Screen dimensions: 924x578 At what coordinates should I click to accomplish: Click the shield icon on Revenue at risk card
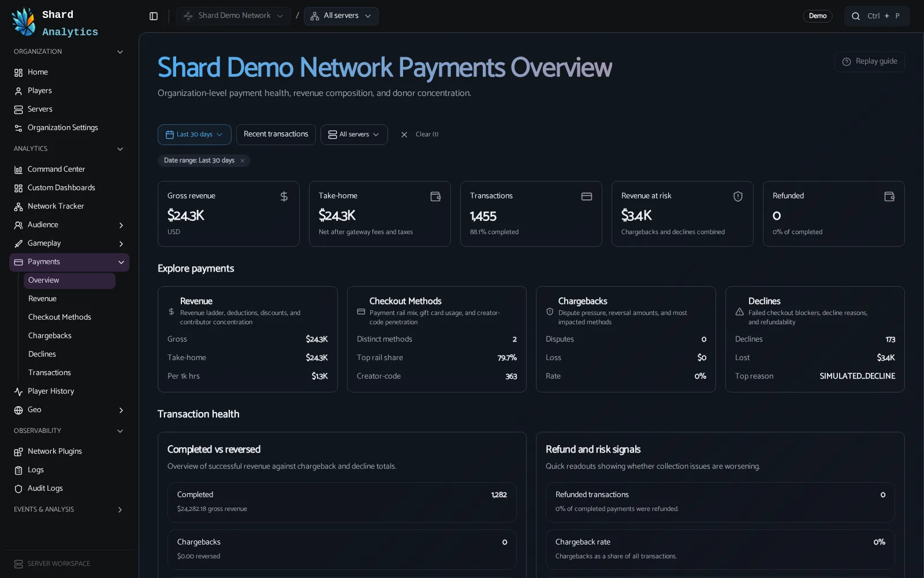(x=738, y=197)
